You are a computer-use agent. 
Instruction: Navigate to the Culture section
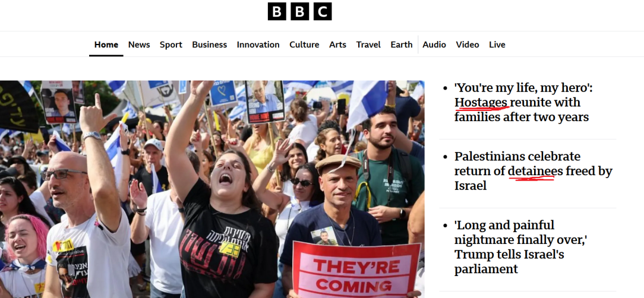click(x=304, y=45)
